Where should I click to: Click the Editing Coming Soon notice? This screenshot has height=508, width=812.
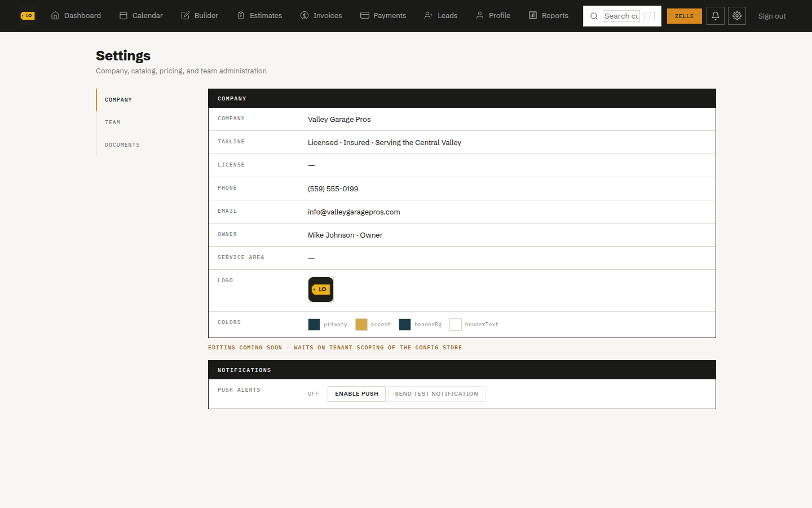click(335, 348)
